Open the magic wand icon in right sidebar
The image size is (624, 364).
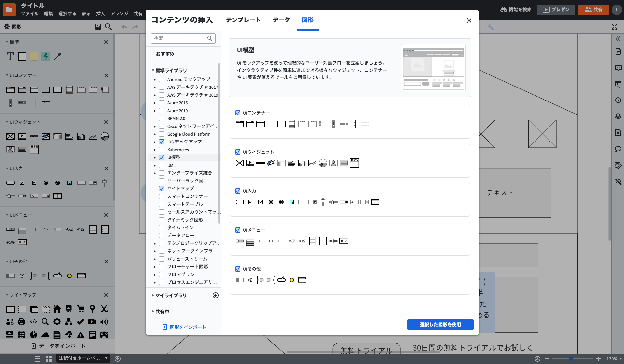(618, 182)
